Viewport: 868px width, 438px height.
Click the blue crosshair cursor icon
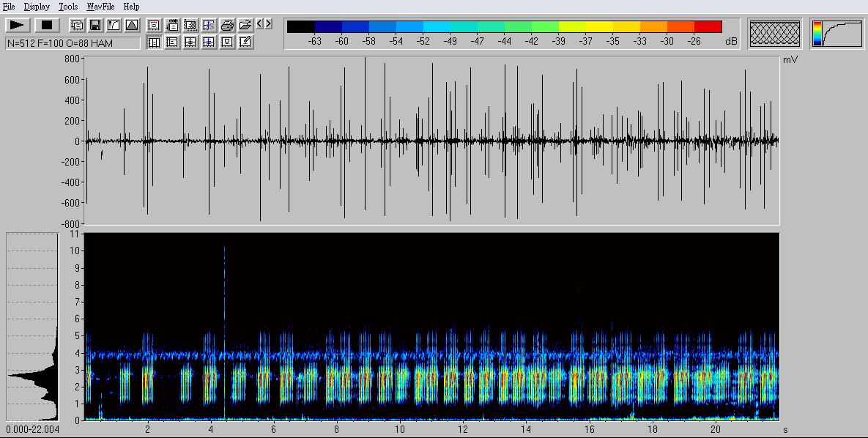(209, 42)
